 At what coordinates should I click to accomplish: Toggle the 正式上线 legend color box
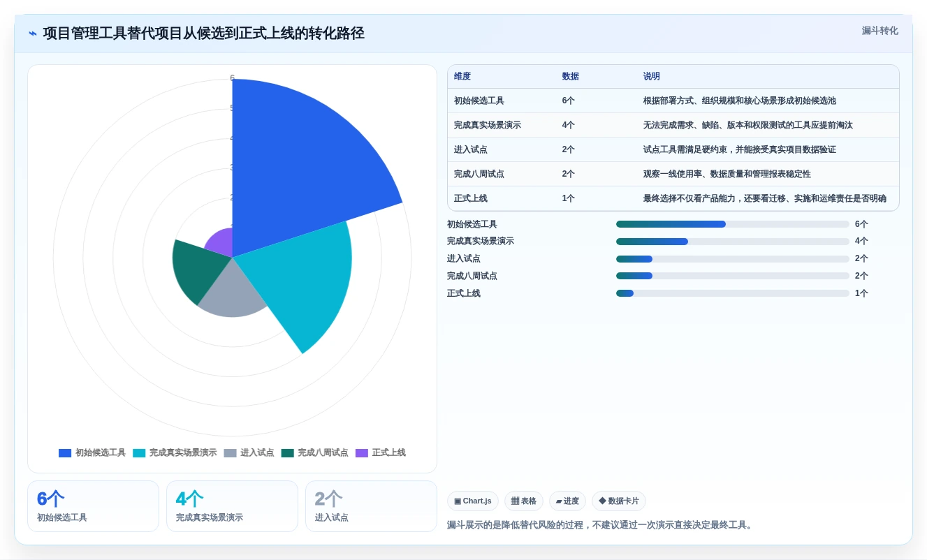click(x=362, y=453)
